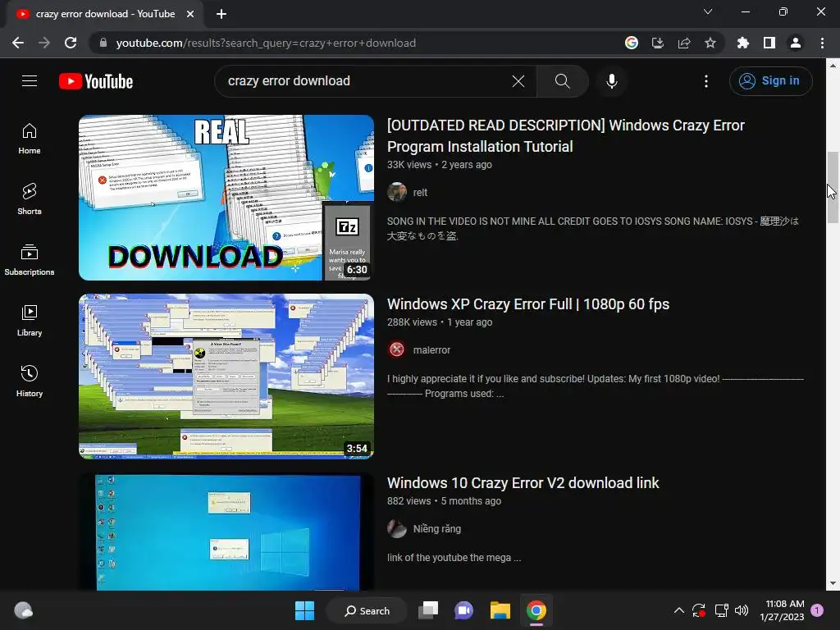Go back in browser
This screenshot has height=630, width=840.
click(x=18, y=43)
